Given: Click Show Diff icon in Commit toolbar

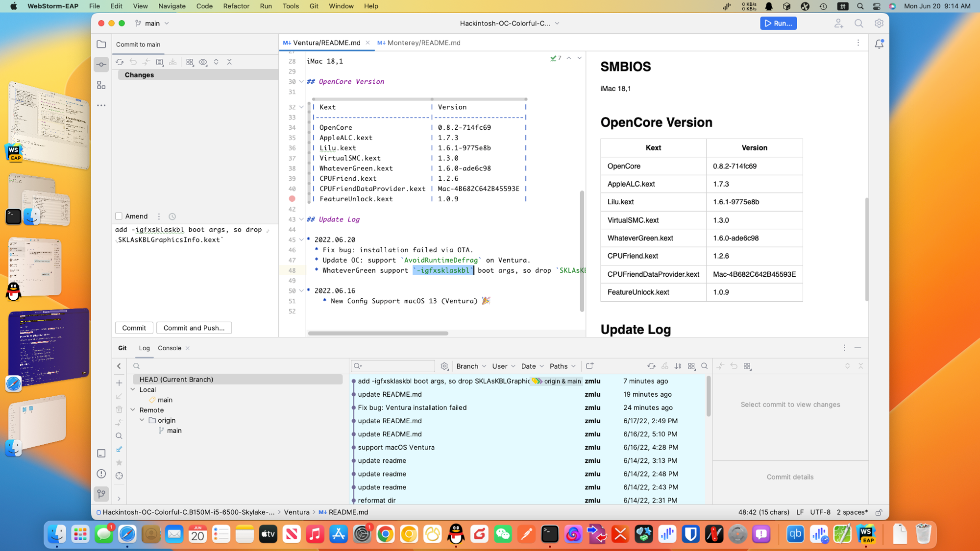Looking at the screenshot, I should [x=147, y=62].
